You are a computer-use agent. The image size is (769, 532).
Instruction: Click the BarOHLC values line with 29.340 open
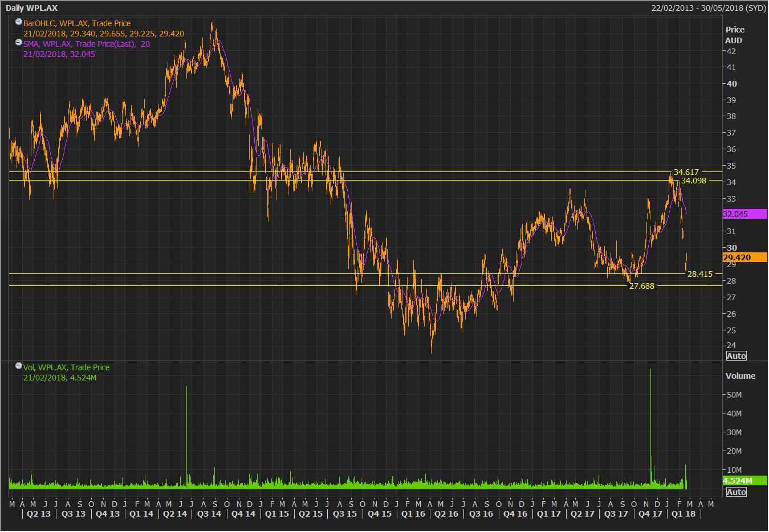point(104,34)
